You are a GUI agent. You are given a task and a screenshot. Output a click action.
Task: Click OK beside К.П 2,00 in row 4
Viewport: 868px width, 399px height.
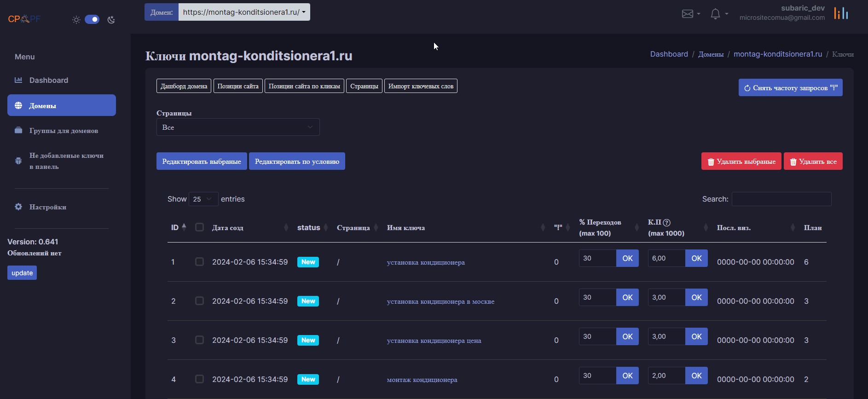pyautogui.click(x=697, y=376)
